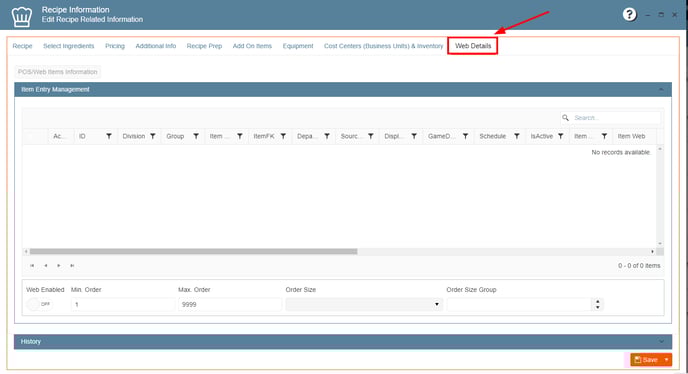This screenshot has height=374, width=688.
Task: Switch to the Equipment tab
Action: [x=298, y=46]
